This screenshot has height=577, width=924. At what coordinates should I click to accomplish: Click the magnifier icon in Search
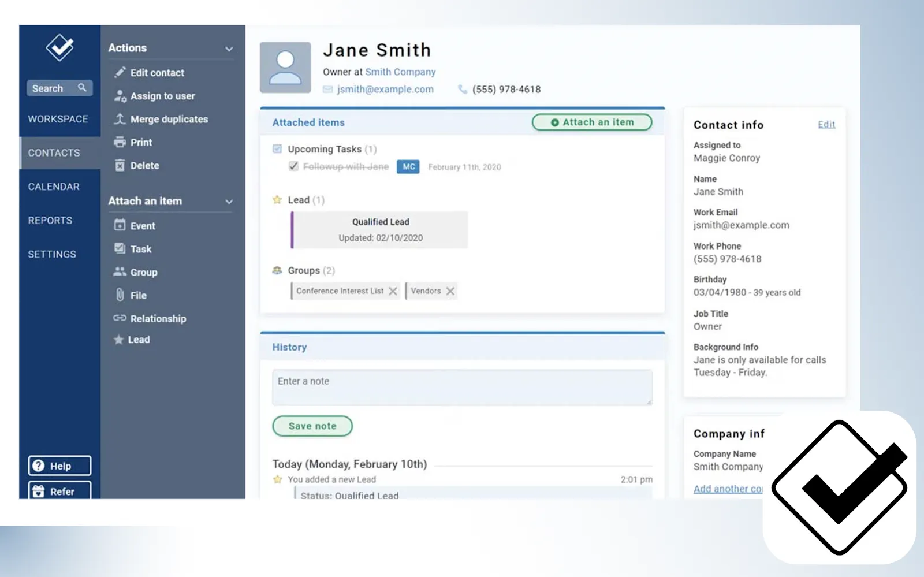(x=82, y=88)
